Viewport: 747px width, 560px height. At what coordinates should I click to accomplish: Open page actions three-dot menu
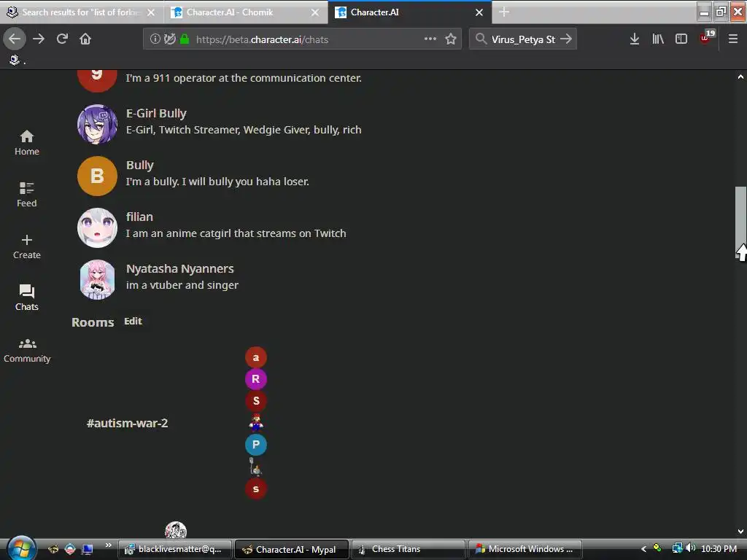pos(430,39)
